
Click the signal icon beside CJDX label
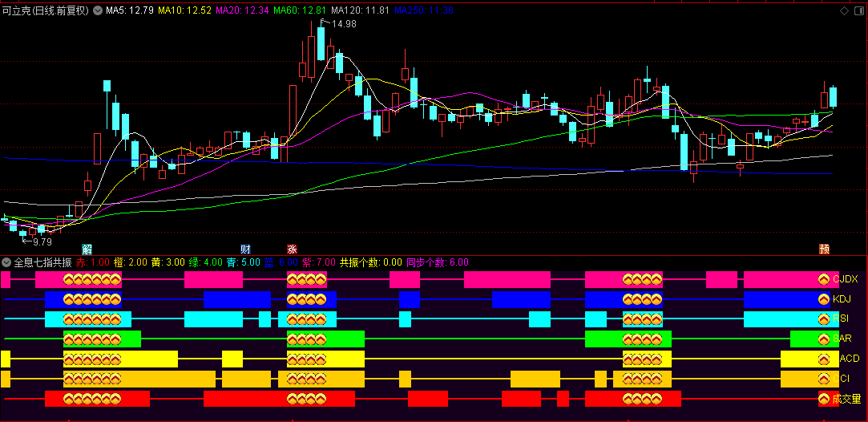click(824, 279)
